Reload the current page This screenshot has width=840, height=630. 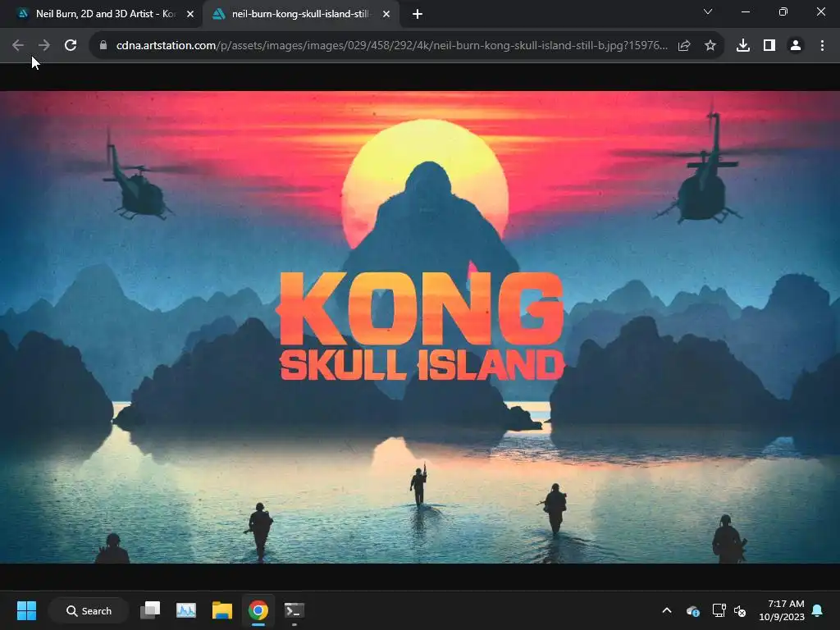click(x=71, y=46)
